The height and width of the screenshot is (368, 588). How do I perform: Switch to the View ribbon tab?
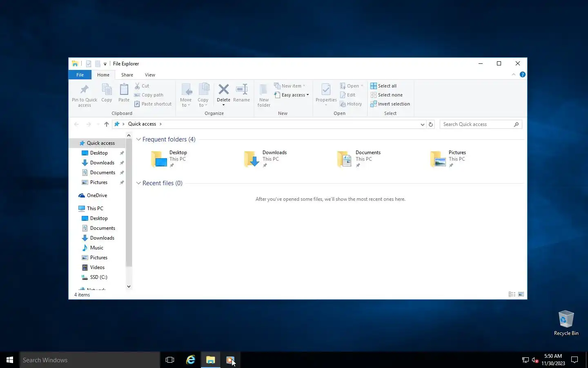(x=150, y=75)
